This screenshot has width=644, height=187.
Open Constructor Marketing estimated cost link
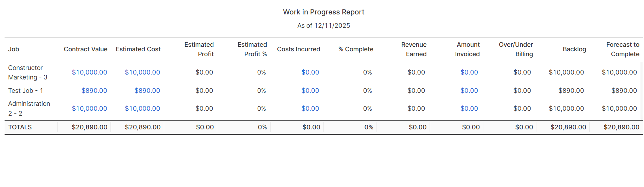[142, 72]
